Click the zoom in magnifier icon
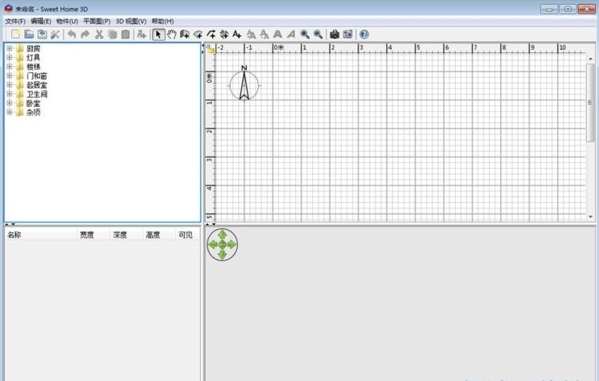 (x=305, y=34)
